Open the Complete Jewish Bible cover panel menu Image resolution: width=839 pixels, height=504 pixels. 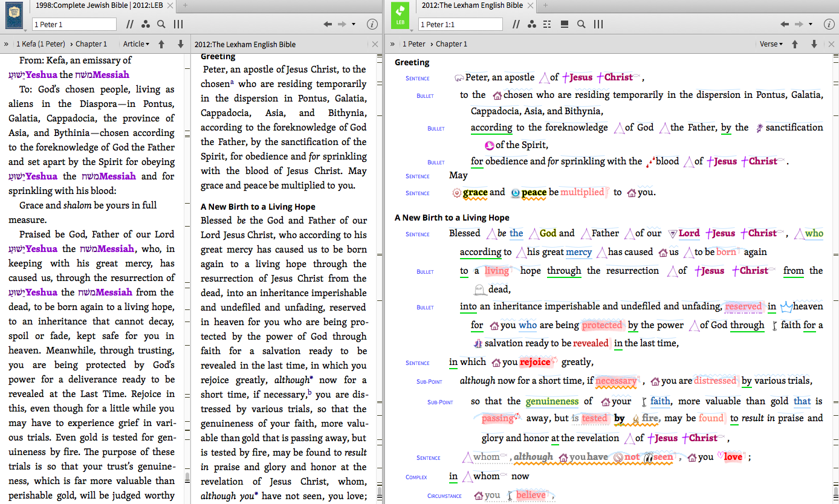15,16
